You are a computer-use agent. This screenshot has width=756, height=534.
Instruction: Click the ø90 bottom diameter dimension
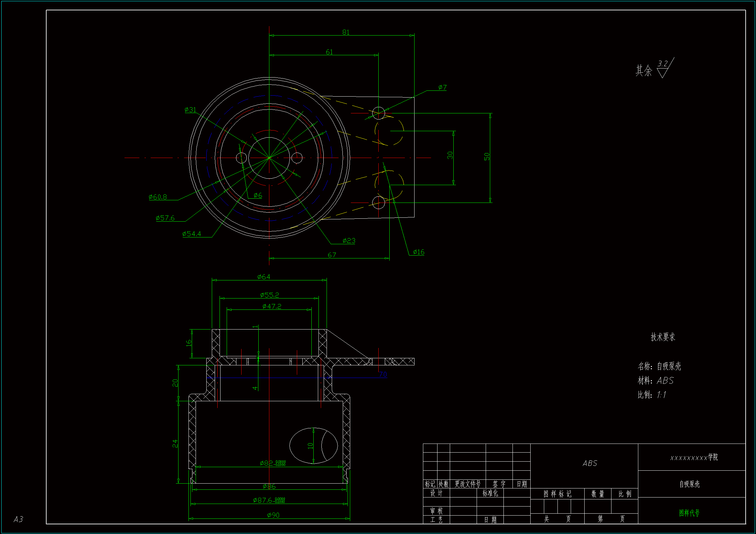click(273, 515)
